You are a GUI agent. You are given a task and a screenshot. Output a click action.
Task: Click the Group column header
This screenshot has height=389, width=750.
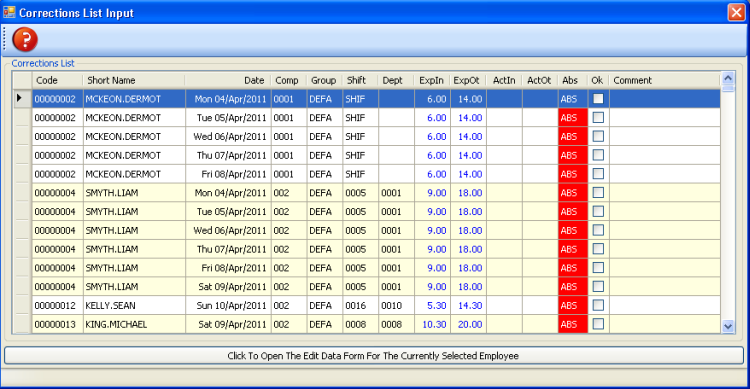(324, 80)
